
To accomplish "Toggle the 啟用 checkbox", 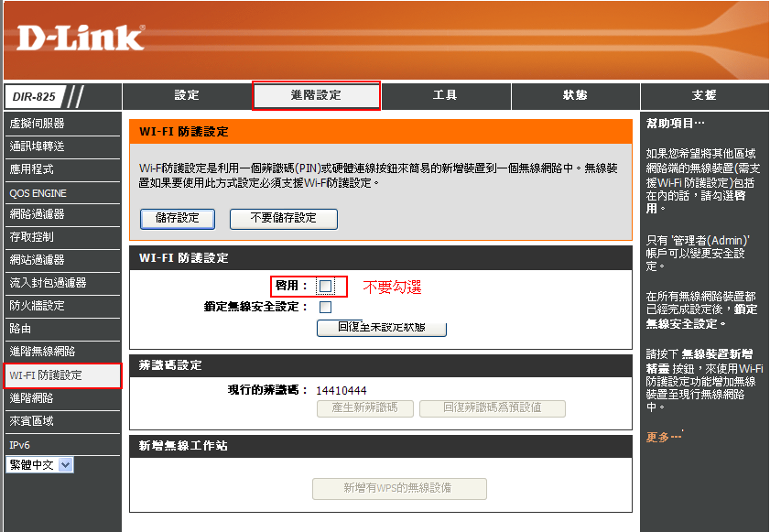I will 325,286.
